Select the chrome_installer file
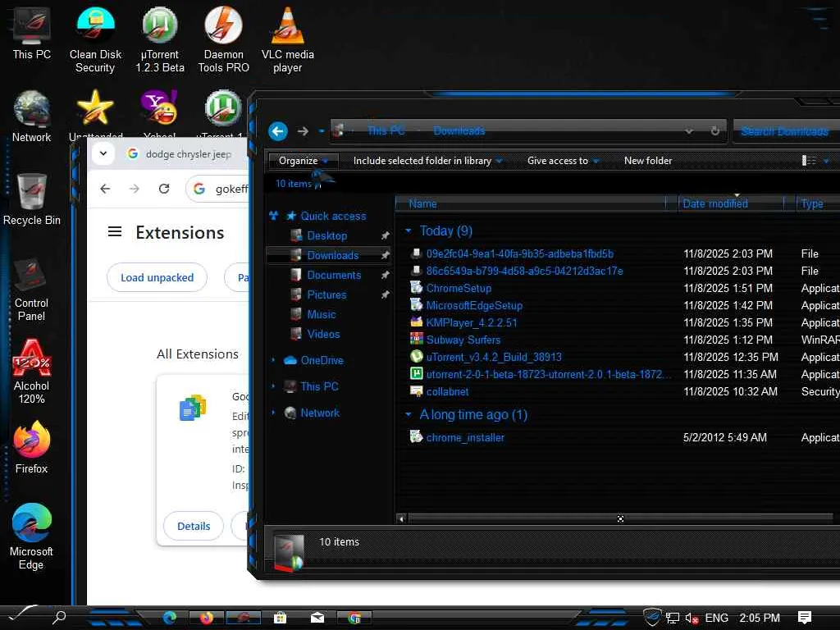840x630 pixels. [465, 438]
